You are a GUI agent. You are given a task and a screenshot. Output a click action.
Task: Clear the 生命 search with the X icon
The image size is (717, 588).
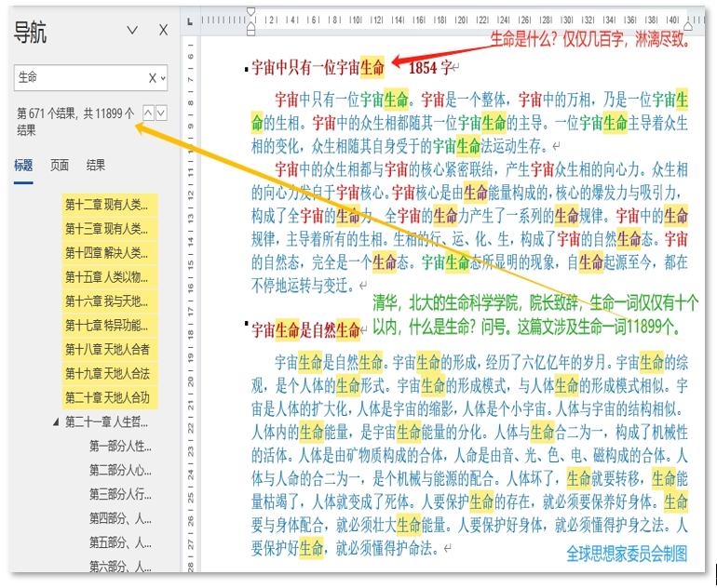pos(153,78)
